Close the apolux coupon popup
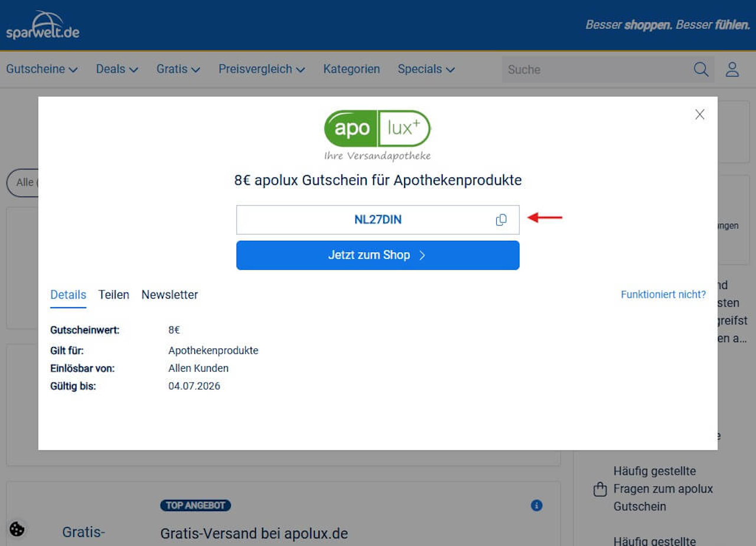The image size is (756, 546). point(700,115)
